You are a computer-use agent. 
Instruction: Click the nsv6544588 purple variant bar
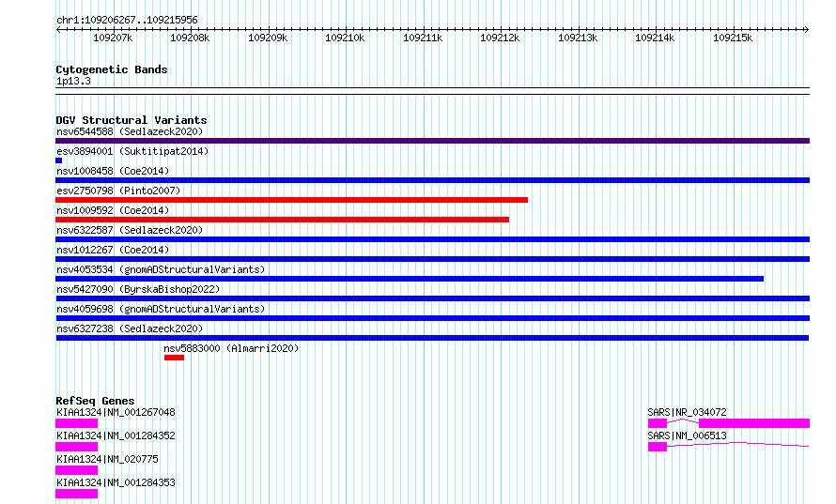click(432, 141)
